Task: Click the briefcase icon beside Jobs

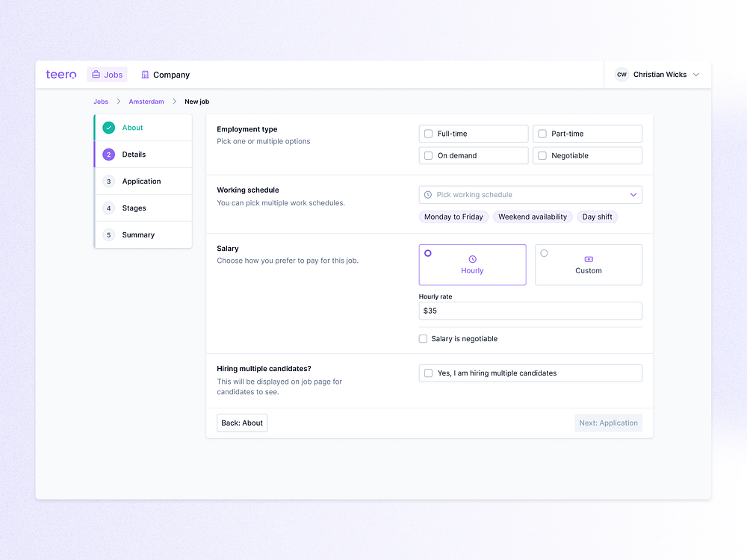Action: (95, 74)
